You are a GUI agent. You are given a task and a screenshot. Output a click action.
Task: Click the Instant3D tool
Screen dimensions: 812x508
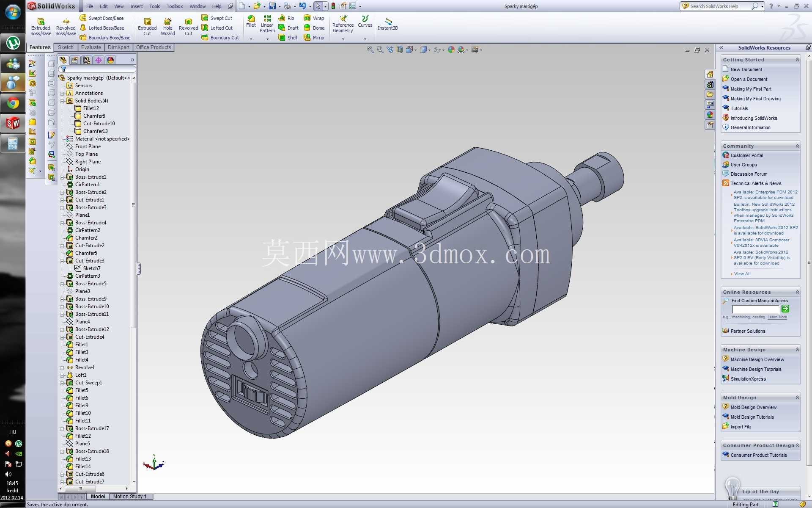point(388,24)
